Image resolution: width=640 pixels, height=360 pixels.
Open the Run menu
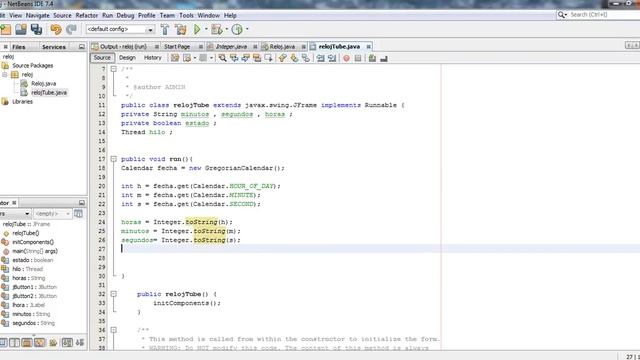point(107,15)
